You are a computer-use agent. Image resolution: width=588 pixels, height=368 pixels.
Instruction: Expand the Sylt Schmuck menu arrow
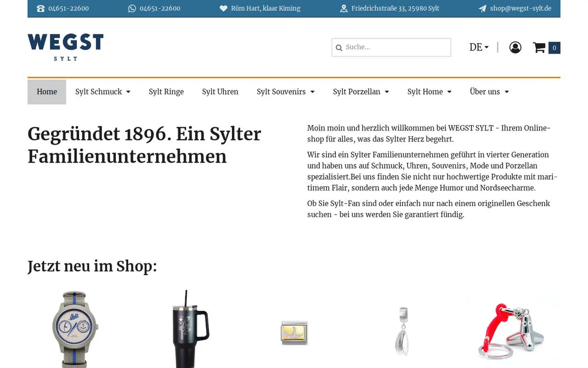click(x=128, y=92)
